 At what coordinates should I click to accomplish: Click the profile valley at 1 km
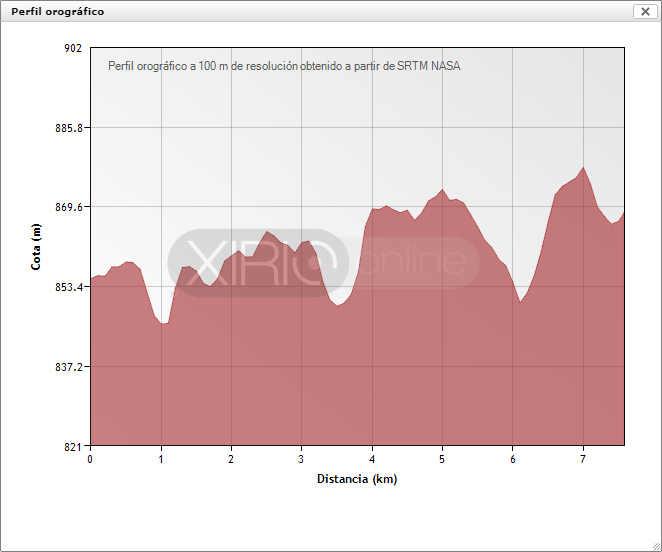point(163,324)
